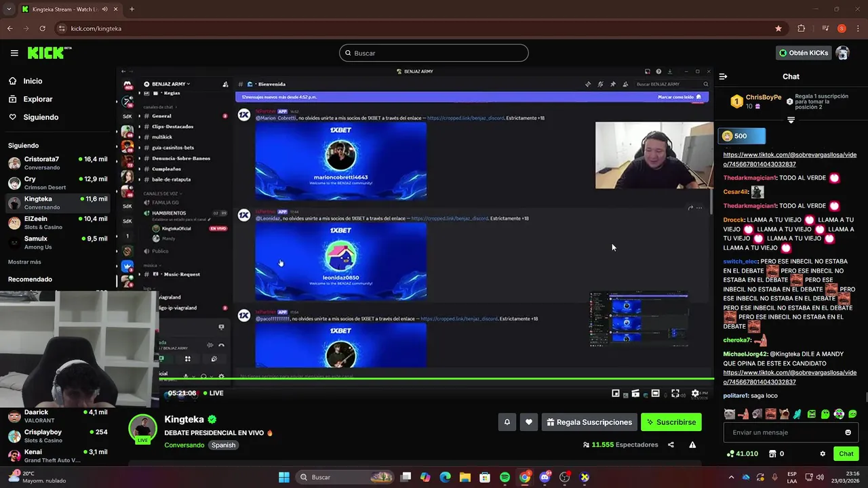Screen dimensions: 868x488
Task: Click the 41.010 channel points icon
Action: point(730,453)
